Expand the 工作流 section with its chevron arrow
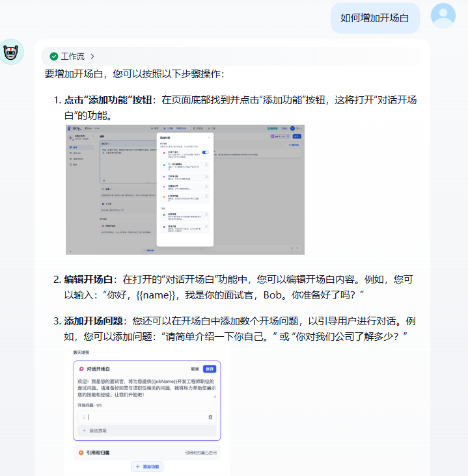The image size is (468, 476). pyautogui.click(x=92, y=57)
